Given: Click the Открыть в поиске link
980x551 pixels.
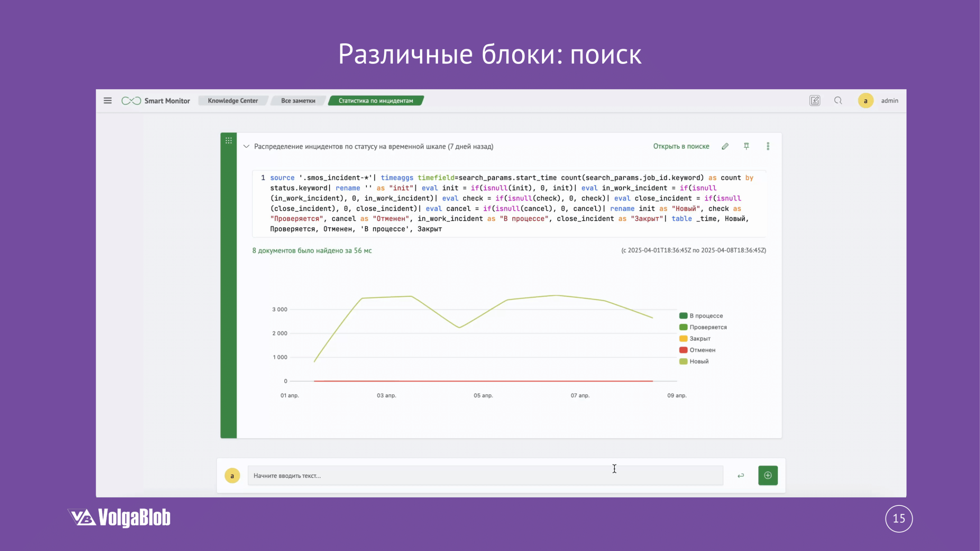Looking at the screenshot, I should [x=681, y=146].
